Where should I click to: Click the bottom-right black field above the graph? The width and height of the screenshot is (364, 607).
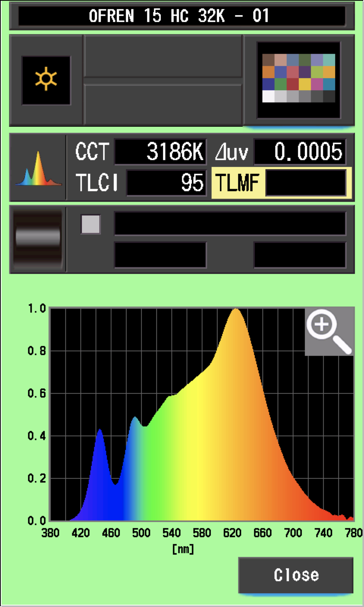300,255
